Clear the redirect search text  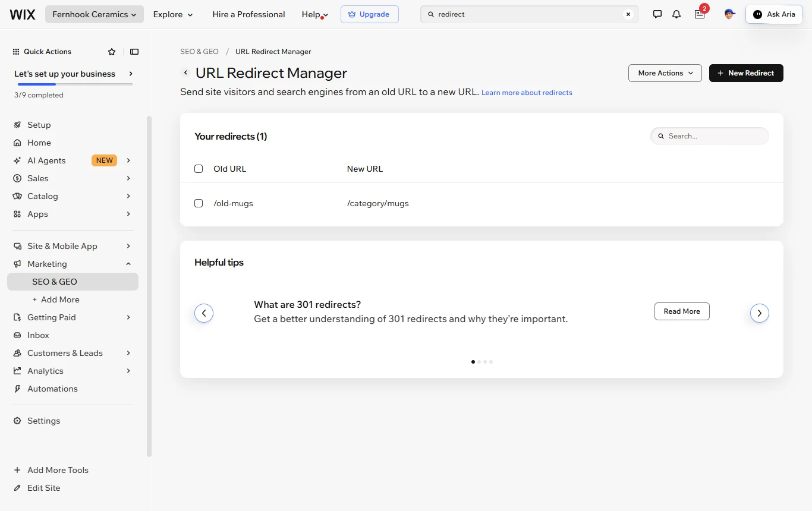(628, 14)
